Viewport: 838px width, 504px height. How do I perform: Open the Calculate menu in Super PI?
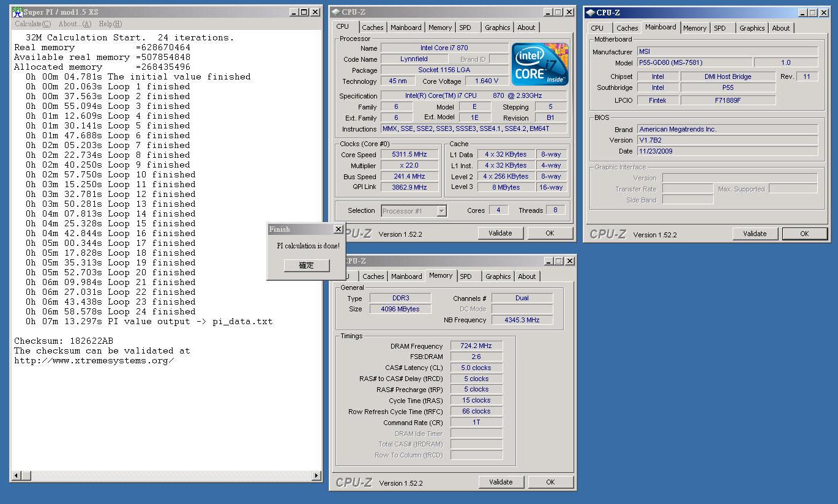32,24
